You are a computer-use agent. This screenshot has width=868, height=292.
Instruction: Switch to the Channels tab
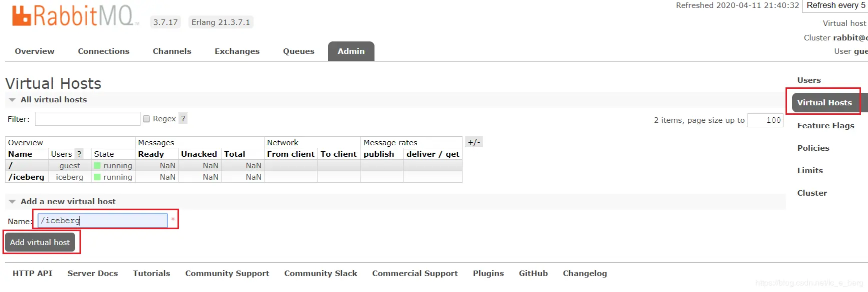pos(172,51)
